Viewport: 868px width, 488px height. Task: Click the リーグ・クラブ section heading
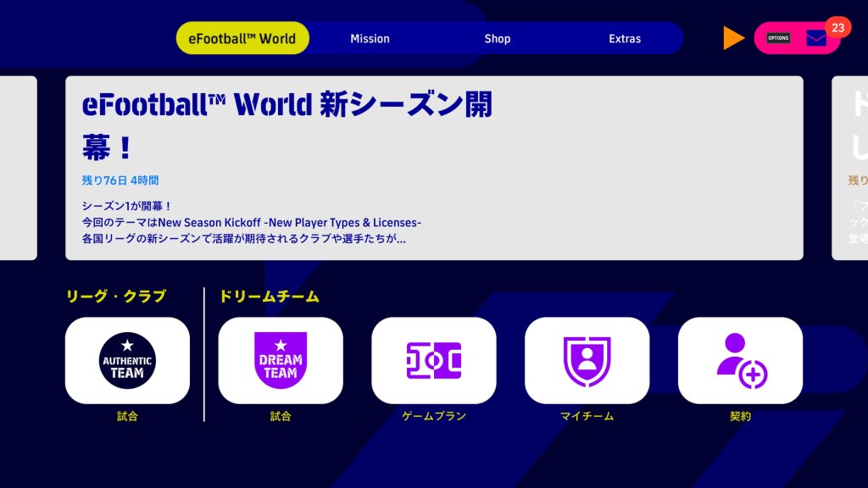click(x=115, y=297)
